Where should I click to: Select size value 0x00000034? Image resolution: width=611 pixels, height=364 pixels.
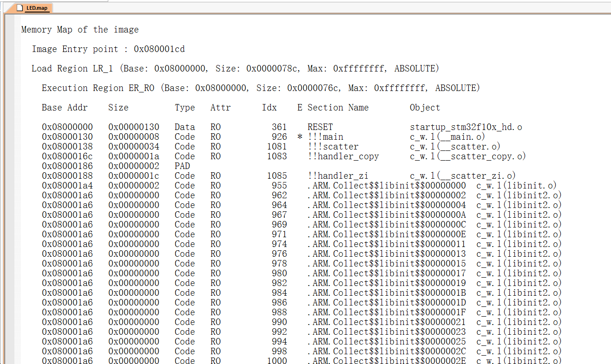[134, 147]
